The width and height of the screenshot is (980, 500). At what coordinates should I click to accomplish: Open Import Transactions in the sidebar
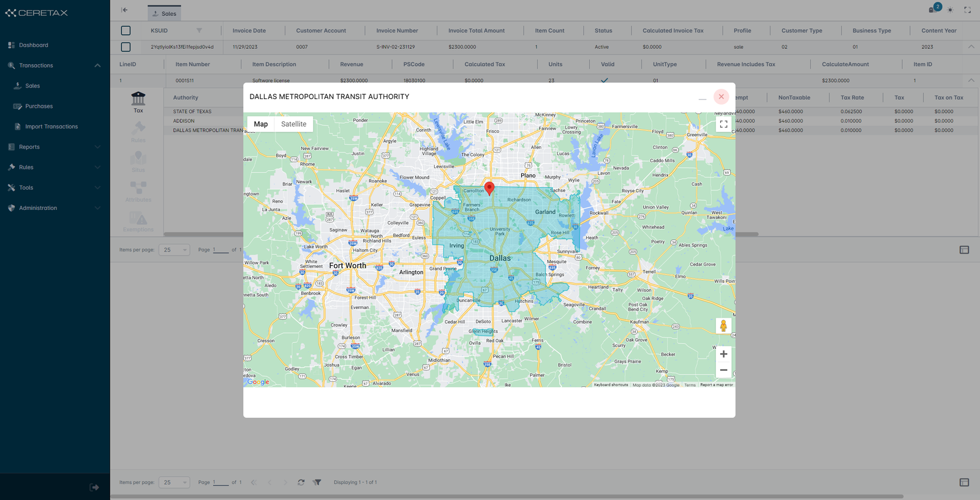[x=51, y=127]
